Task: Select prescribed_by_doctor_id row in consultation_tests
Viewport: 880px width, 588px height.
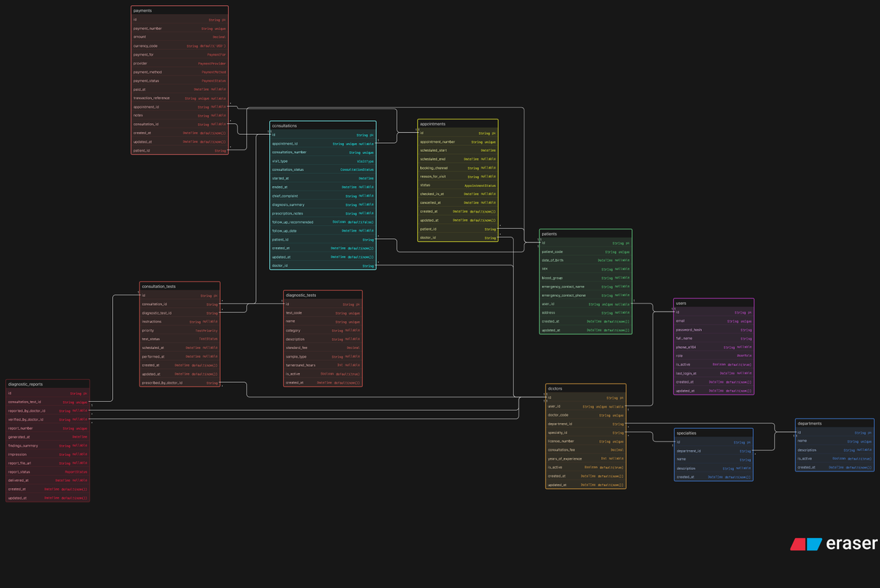Action: point(180,383)
